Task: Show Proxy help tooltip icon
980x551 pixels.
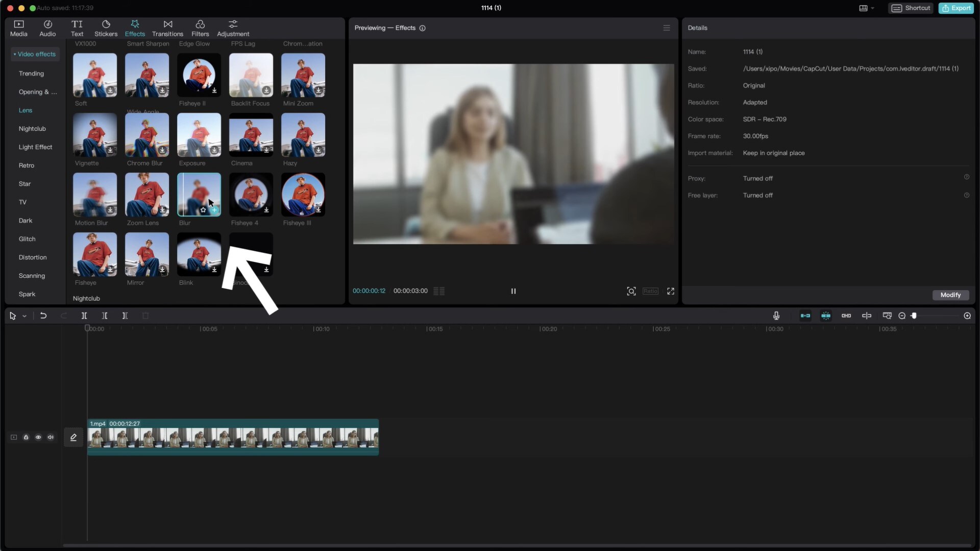Action: pos(967,177)
